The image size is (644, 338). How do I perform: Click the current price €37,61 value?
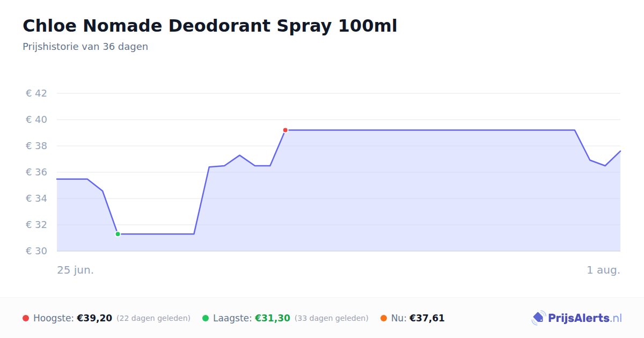pyautogui.click(x=427, y=318)
